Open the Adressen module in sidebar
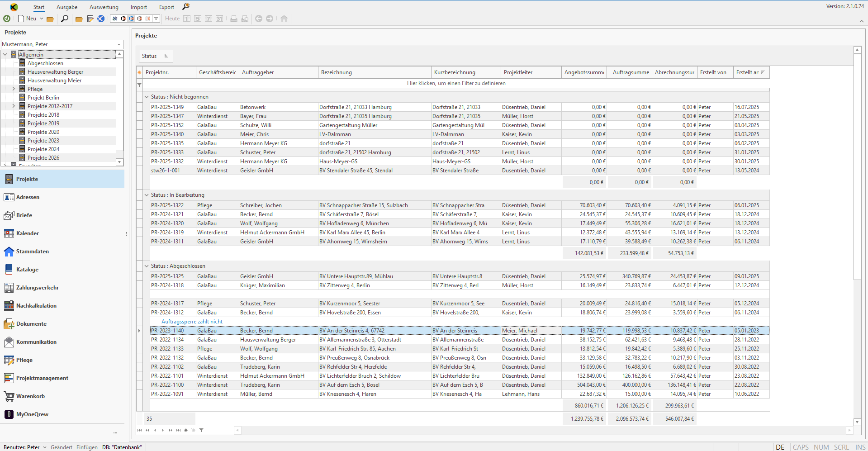 (62, 197)
